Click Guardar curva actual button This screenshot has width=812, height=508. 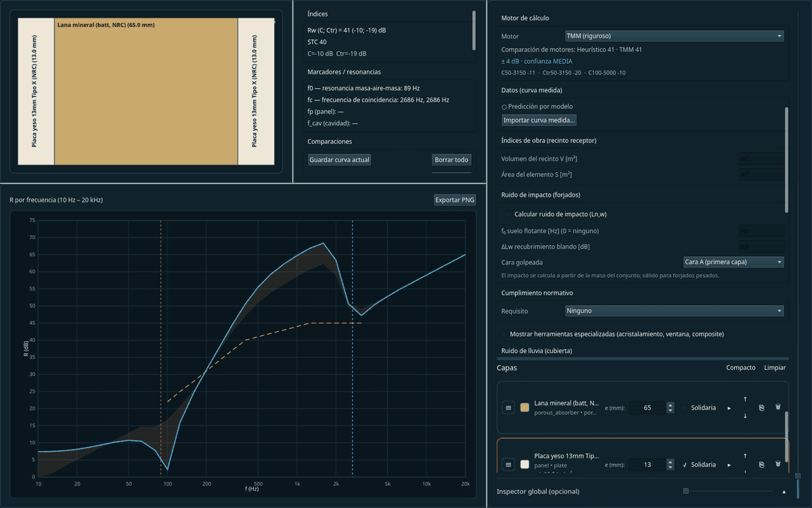coord(339,160)
